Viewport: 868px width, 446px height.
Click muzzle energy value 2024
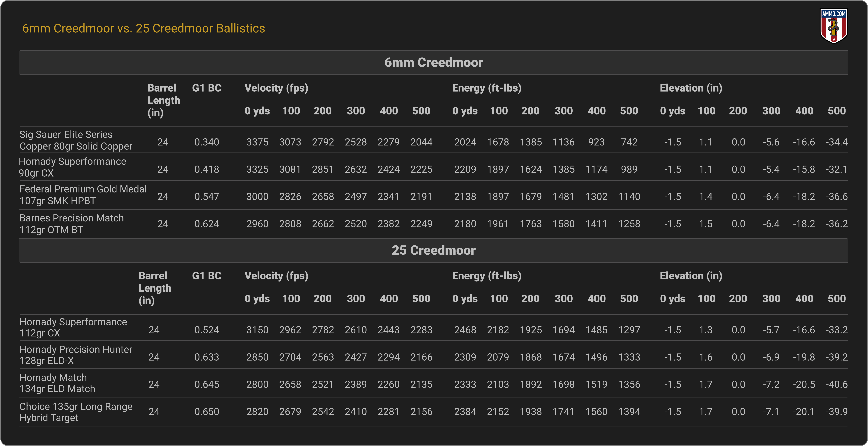click(x=465, y=142)
